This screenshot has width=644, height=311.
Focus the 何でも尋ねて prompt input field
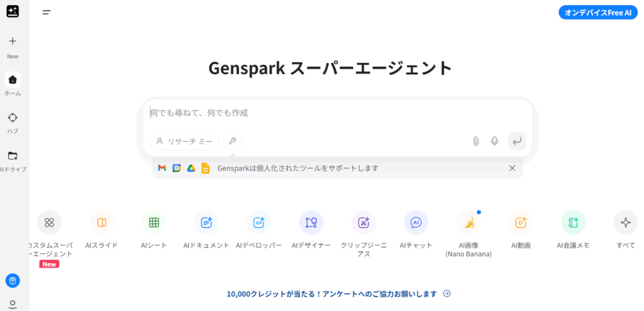338,113
